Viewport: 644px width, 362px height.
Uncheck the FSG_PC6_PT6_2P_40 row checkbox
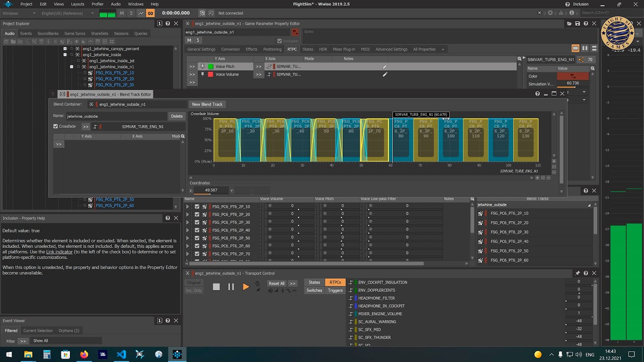tap(197, 230)
